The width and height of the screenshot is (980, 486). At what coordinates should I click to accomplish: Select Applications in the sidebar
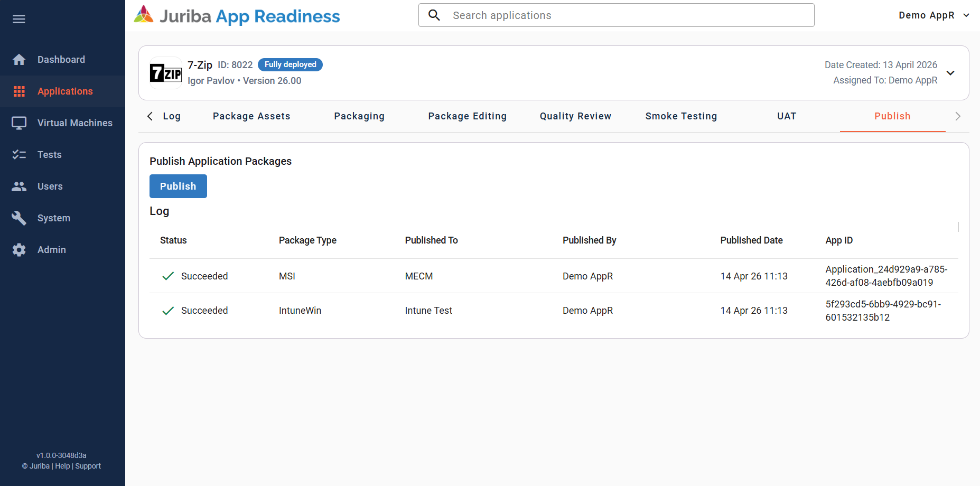(x=62, y=91)
